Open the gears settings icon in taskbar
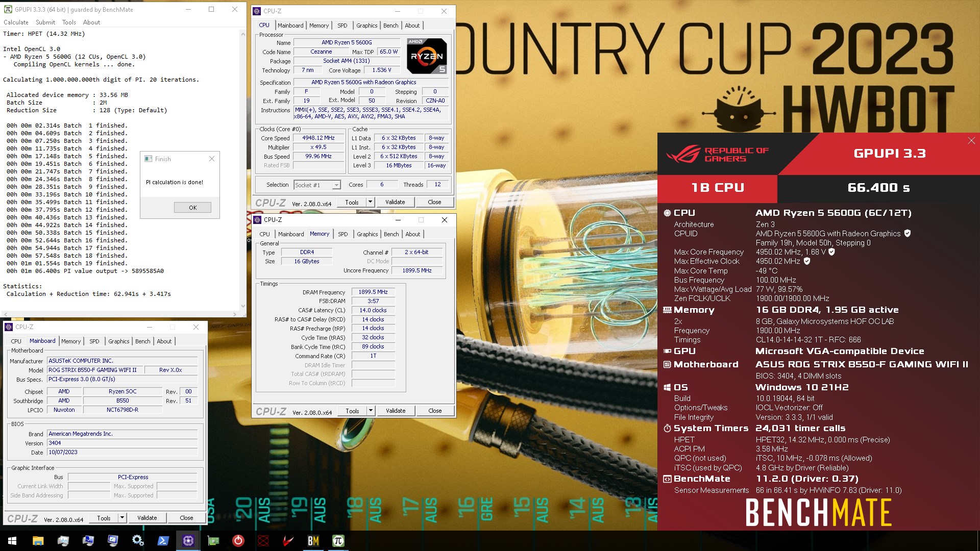 138,541
